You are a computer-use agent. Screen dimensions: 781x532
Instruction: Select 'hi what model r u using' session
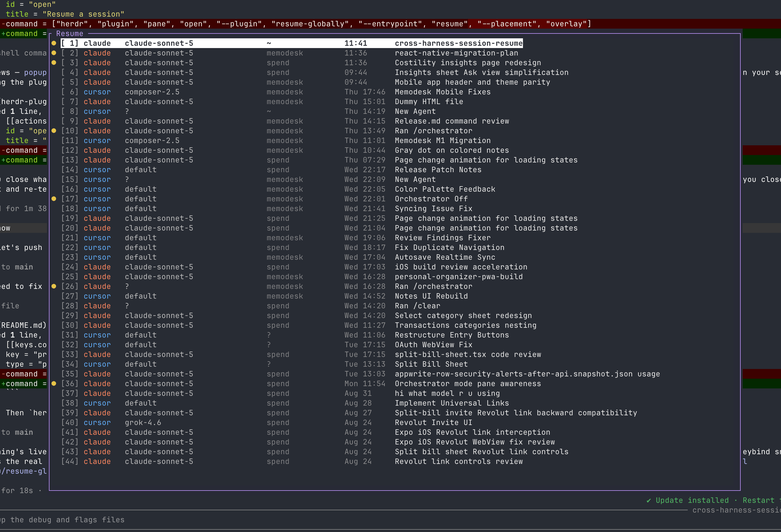pyautogui.click(x=280, y=394)
